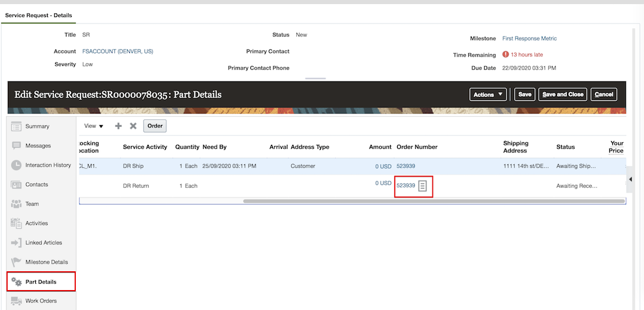Screen dimensions: 644x310
Task: Open the Actions dropdown menu
Action: click(488, 95)
